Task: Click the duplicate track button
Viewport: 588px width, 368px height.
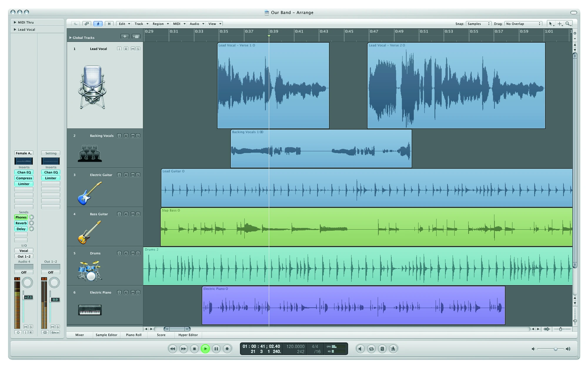Action: point(136,37)
